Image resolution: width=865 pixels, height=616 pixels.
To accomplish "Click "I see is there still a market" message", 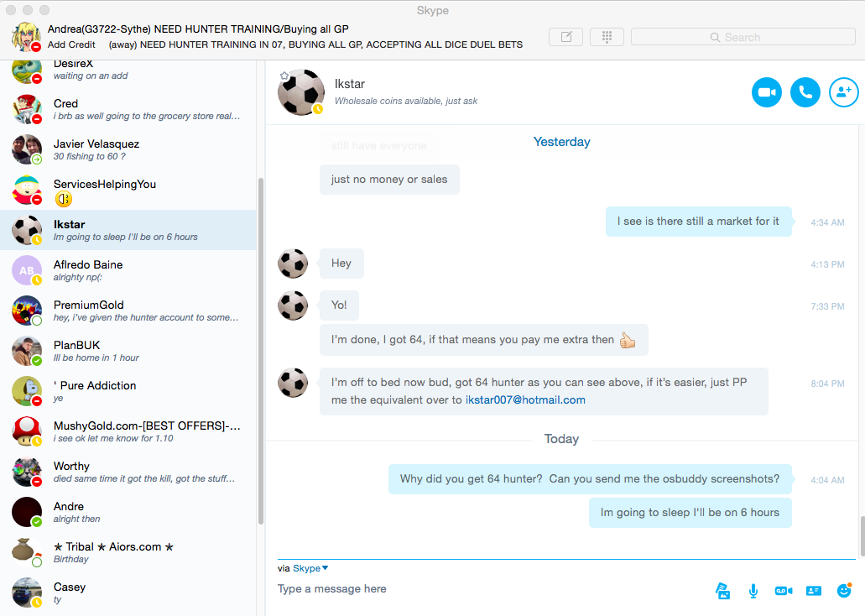I will (698, 222).
